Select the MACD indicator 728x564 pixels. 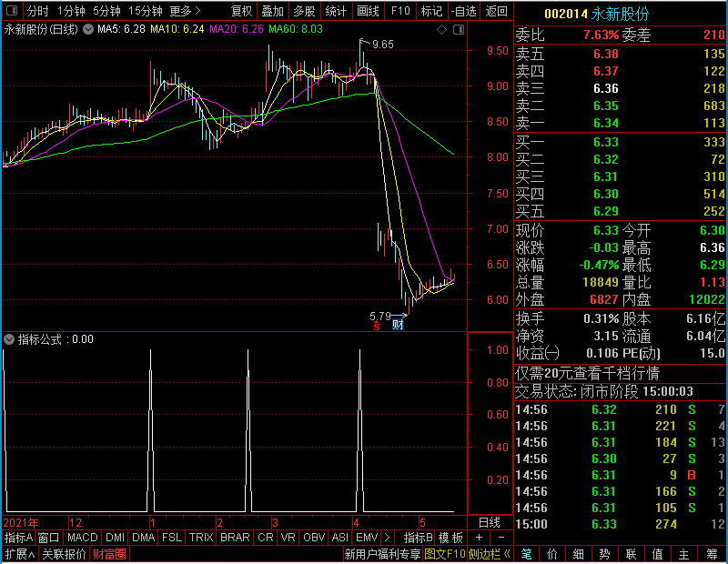coord(83,538)
